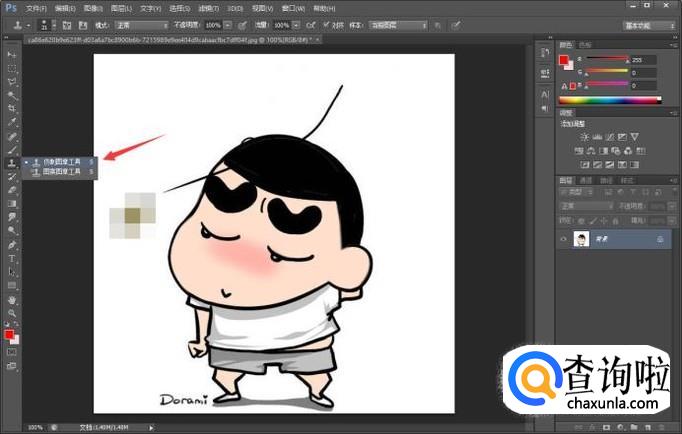Select the Brush tool
Screen dimensions: 682x434
12,150
